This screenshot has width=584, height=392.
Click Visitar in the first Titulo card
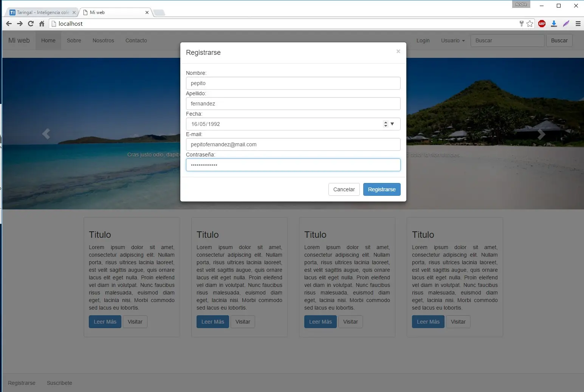(135, 322)
